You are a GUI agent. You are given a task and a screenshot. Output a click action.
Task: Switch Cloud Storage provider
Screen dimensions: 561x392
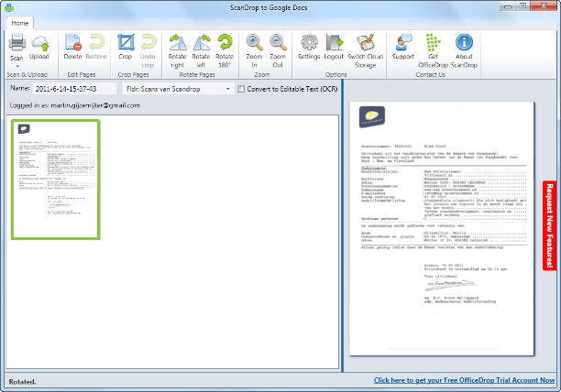366,51
